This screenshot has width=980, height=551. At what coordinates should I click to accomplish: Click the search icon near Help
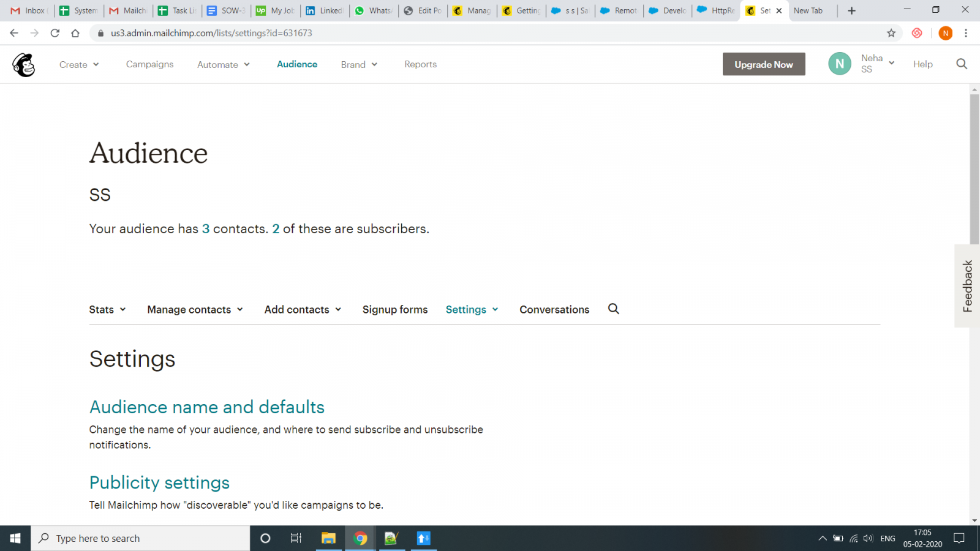[x=962, y=64]
